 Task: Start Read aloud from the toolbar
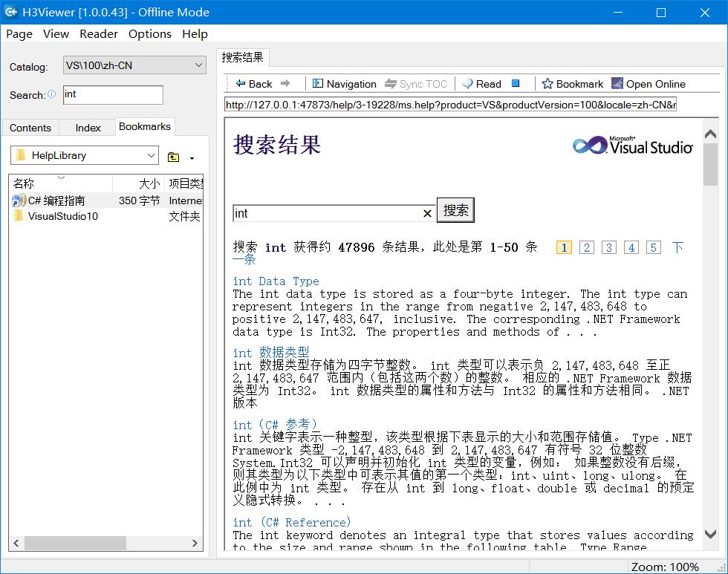click(x=482, y=84)
